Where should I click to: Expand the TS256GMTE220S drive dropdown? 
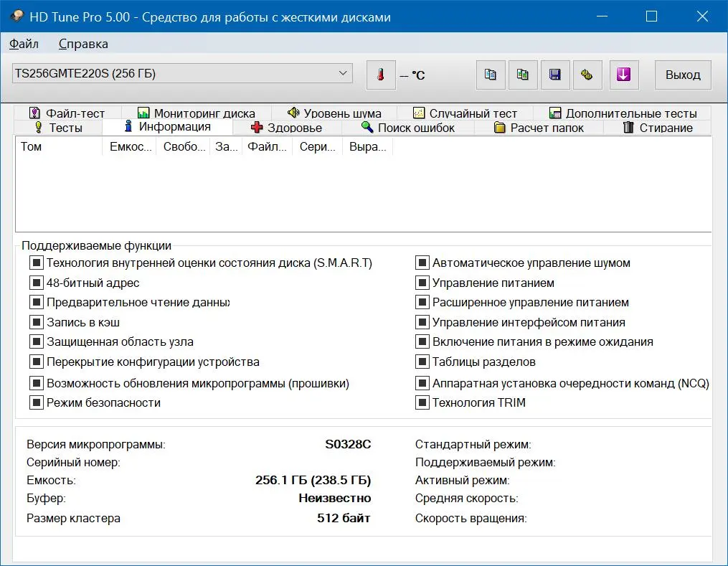[182, 73]
